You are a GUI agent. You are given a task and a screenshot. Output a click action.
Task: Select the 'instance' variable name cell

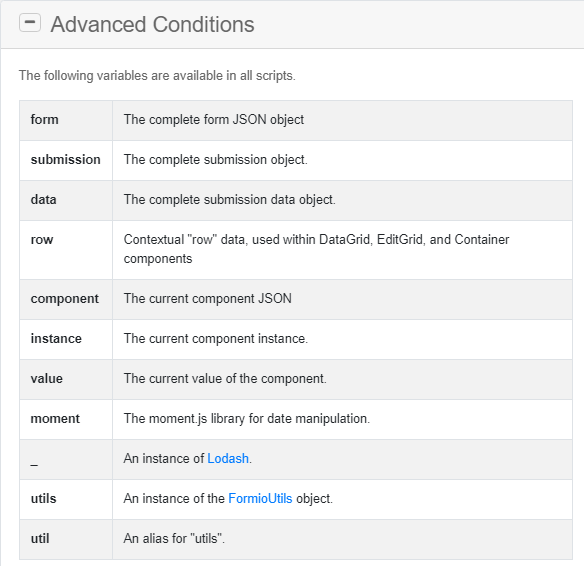coord(66,339)
